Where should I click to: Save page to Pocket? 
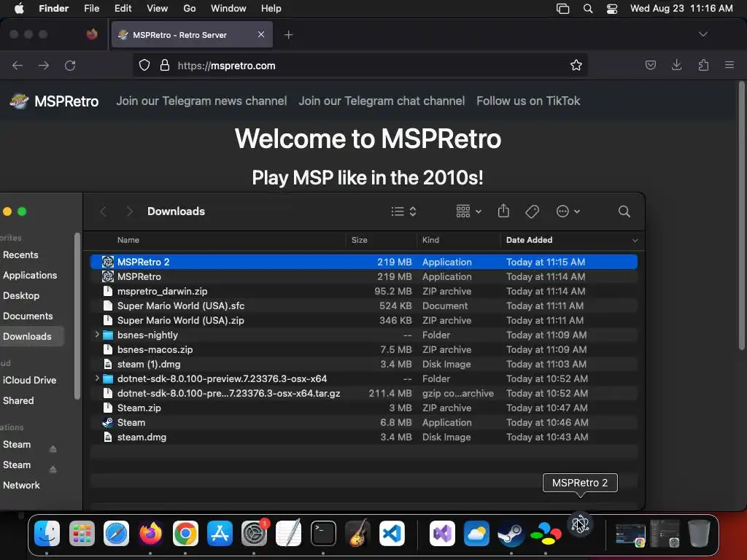tap(650, 65)
